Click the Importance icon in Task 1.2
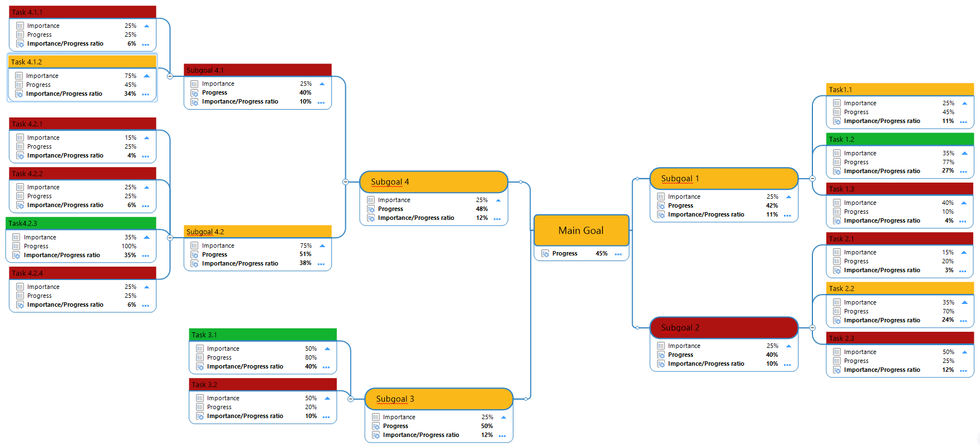This screenshot has height=447, width=980. [837, 153]
